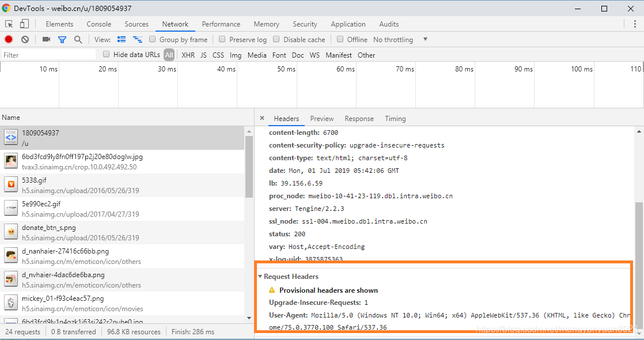Stop recording network log red button

pos(9,39)
